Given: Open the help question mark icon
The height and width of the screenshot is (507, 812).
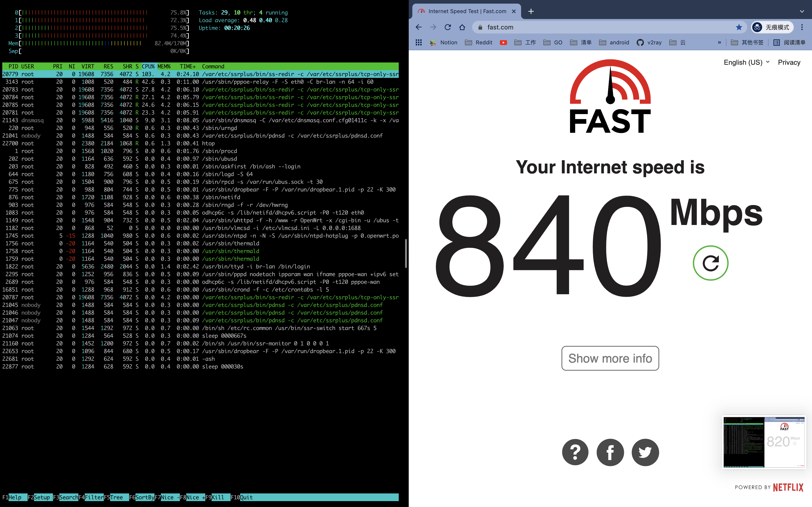Looking at the screenshot, I should tap(575, 452).
